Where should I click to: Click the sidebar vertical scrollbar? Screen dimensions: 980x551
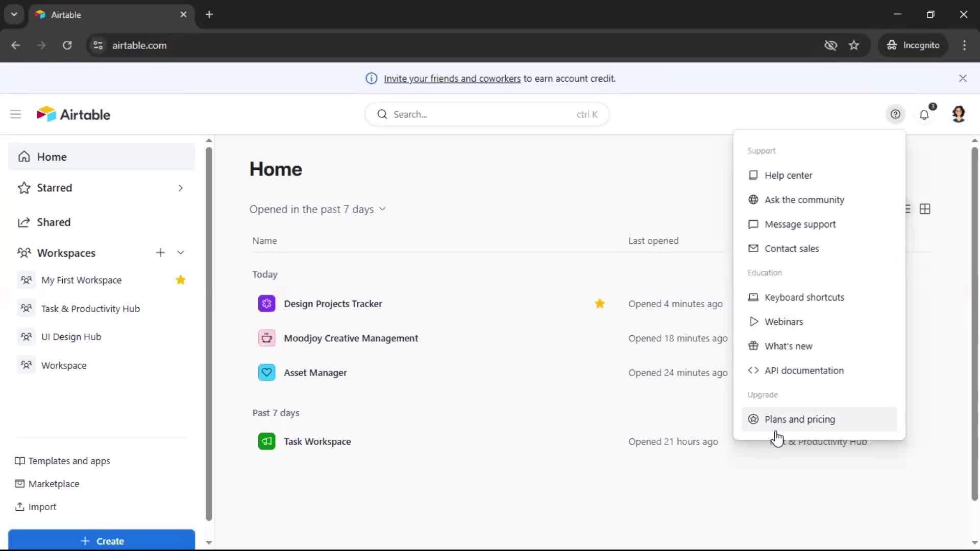point(209,334)
